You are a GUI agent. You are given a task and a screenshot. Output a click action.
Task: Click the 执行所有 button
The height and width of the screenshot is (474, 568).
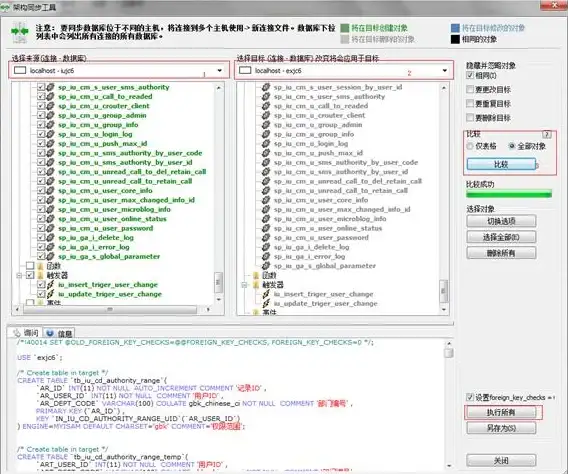coord(501,412)
